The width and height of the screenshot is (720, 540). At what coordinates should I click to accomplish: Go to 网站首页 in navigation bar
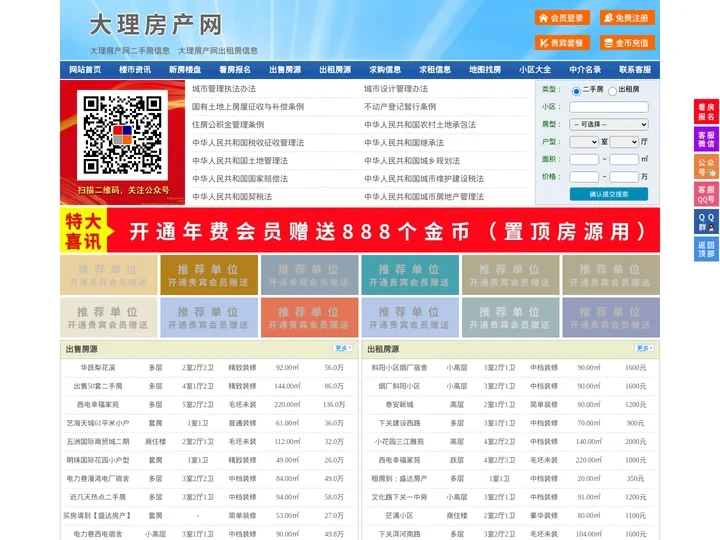click(x=85, y=70)
